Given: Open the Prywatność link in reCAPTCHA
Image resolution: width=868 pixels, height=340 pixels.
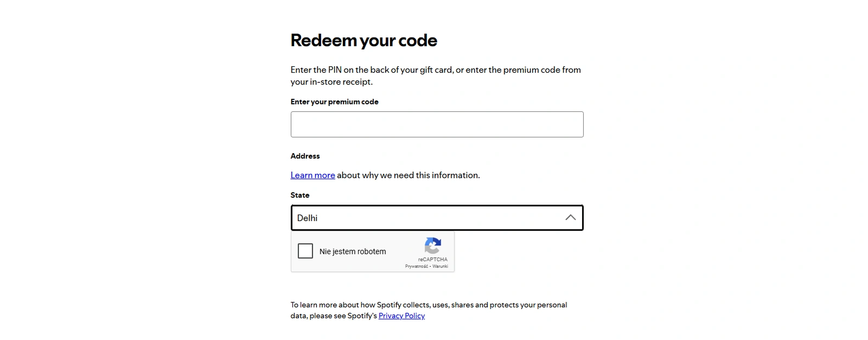Looking at the screenshot, I should (x=416, y=267).
